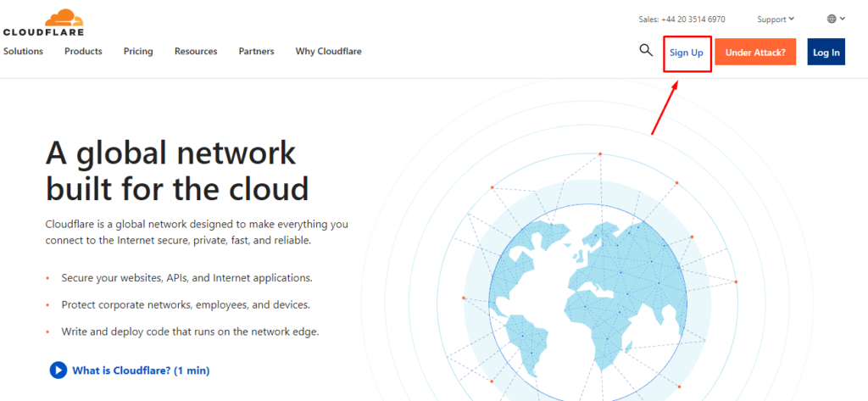Click the Sales phone number
Screen dimensions: 868x401
click(x=682, y=19)
